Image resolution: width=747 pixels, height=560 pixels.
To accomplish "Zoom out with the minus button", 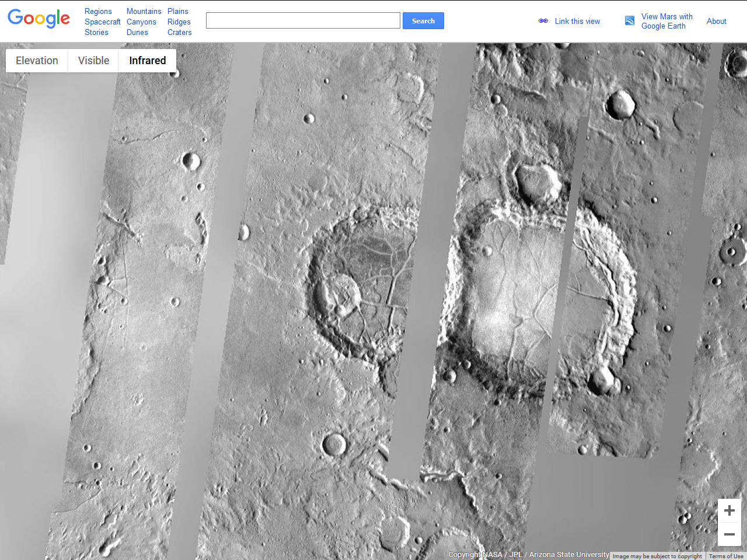I will [x=729, y=534].
